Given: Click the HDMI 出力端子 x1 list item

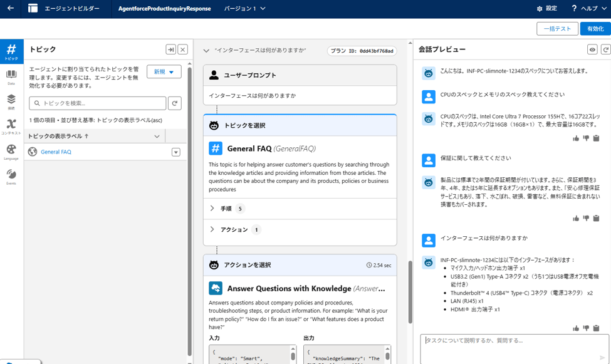Looking at the screenshot, I should pyautogui.click(x=475, y=309).
